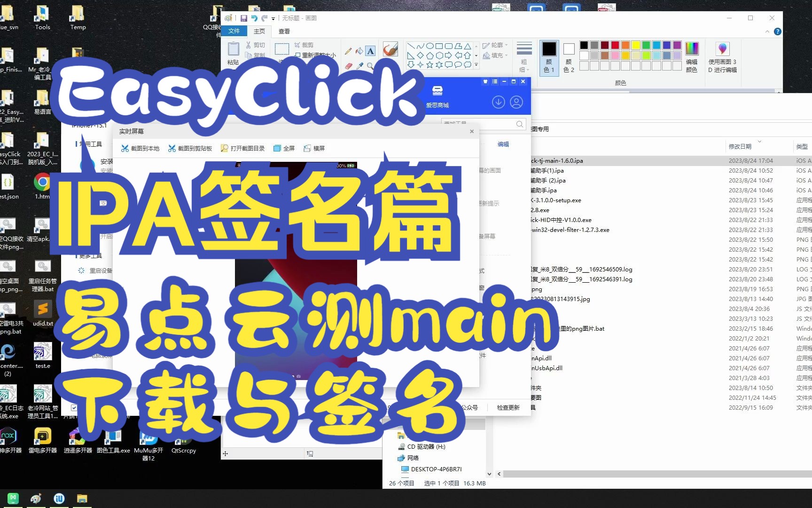Click 截图到剪贴板 in the live screen toolbar
This screenshot has height=508, width=812.
190,149
